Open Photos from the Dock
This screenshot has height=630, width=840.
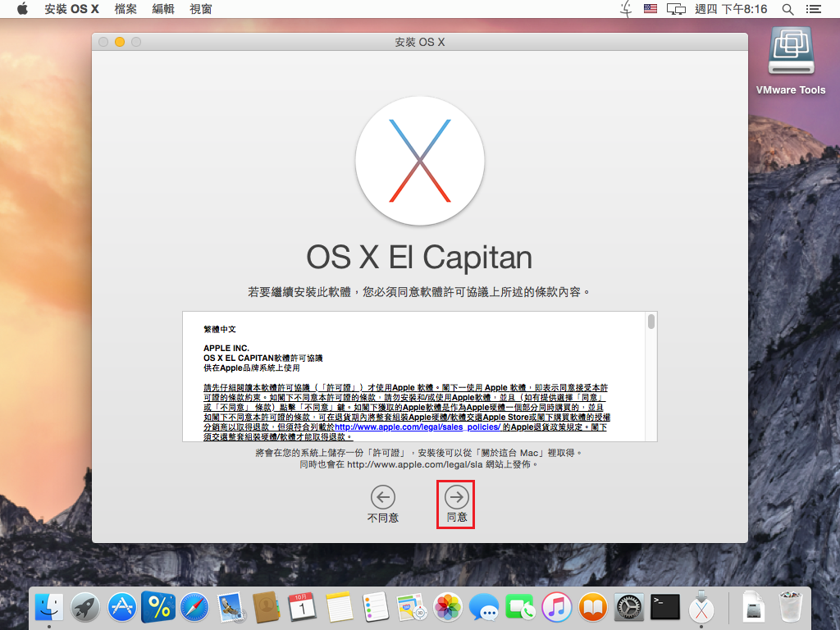(x=448, y=608)
